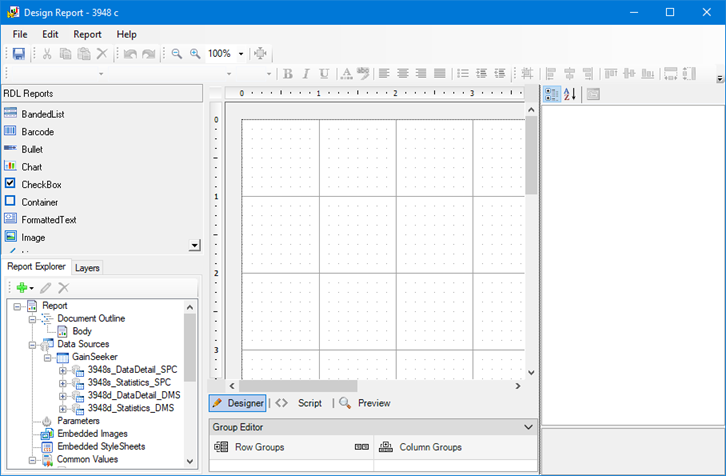Collapse the Group Editor panel
726x476 pixels.
click(529, 427)
